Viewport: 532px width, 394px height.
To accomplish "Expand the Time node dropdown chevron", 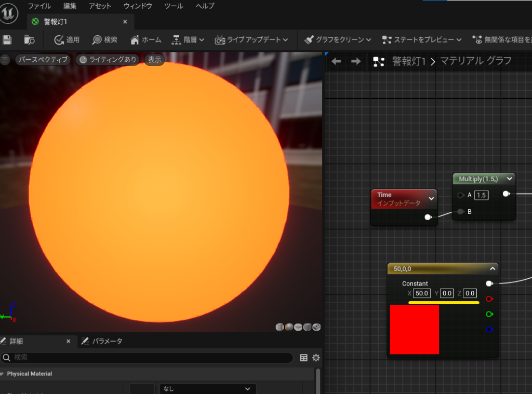I will [x=431, y=198].
